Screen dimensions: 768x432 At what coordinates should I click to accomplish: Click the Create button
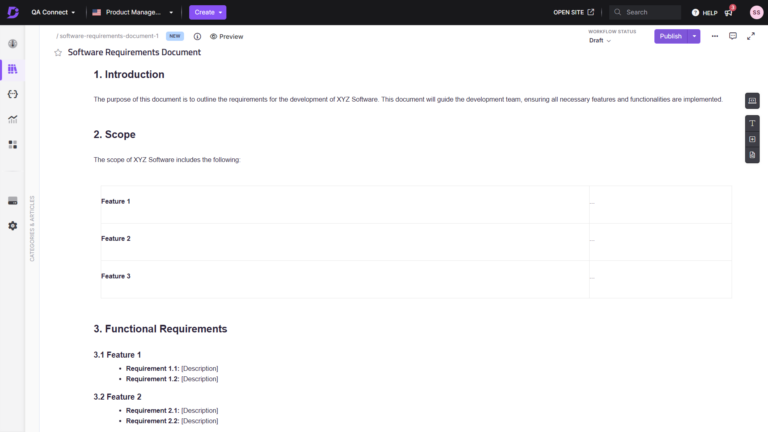[207, 12]
